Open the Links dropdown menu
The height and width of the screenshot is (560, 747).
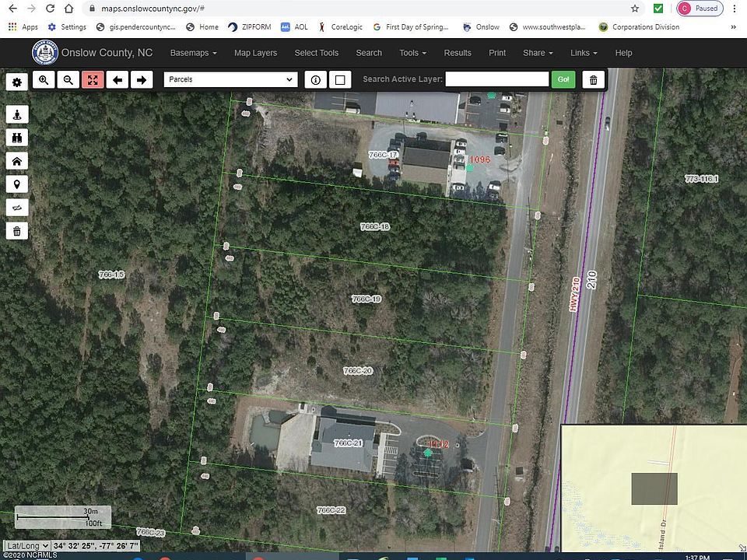(584, 53)
